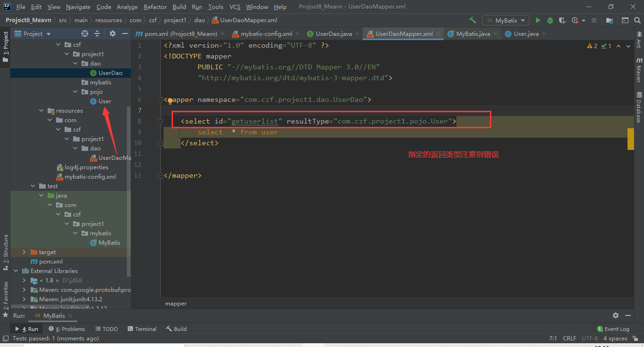This screenshot has height=347, width=644.
Task: Open the Event Log
Action: [613, 329]
